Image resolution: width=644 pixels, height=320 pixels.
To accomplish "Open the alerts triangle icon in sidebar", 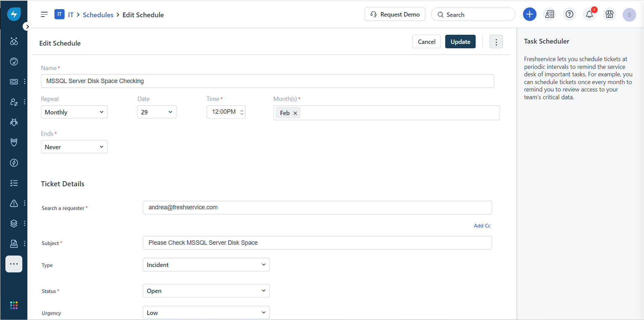I will [x=14, y=203].
